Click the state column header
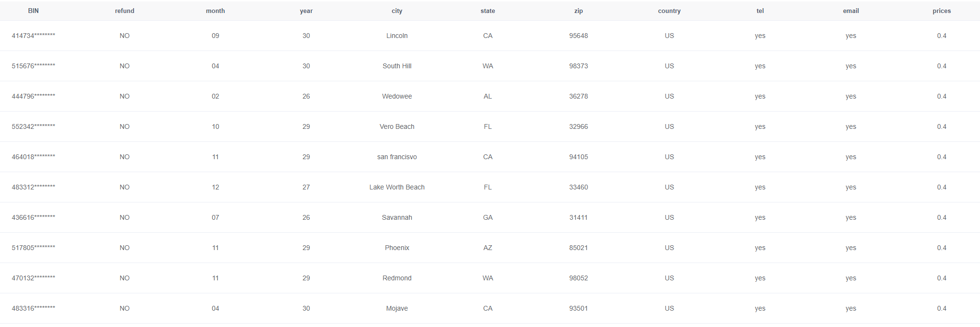Viewport: 980px width, 327px height. click(x=488, y=11)
